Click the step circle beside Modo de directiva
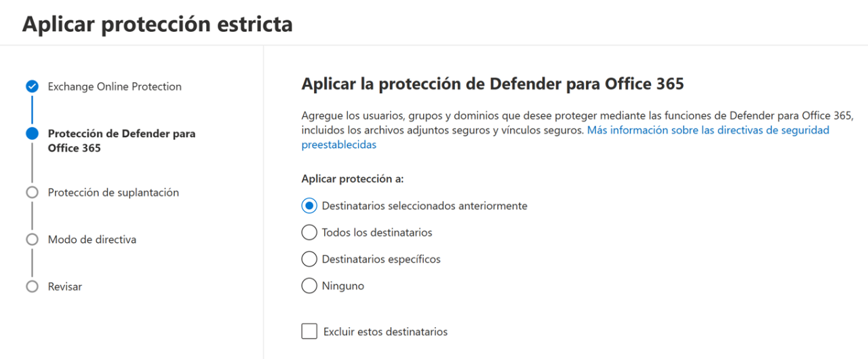868x359 pixels. click(32, 240)
